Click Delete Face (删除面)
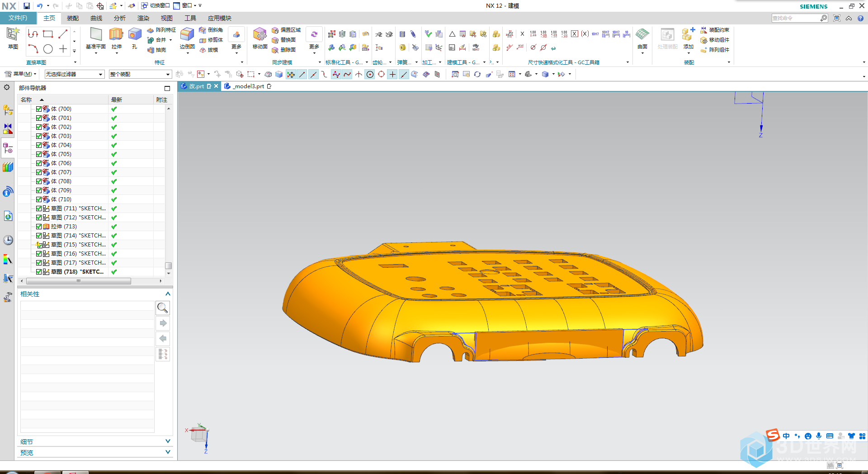The width and height of the screenshot is (868, 474). coord(283,50)
